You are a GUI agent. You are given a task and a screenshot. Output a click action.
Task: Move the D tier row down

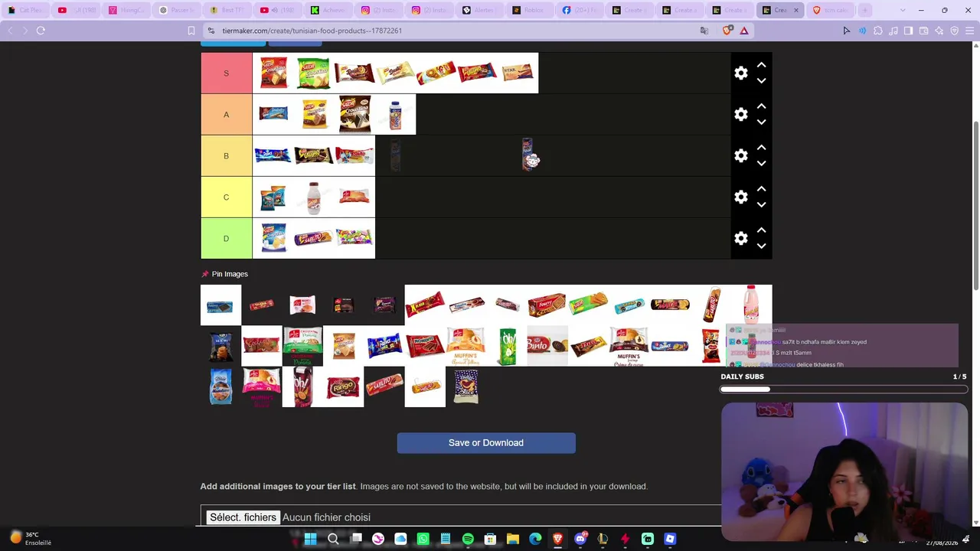pos(761,246)
